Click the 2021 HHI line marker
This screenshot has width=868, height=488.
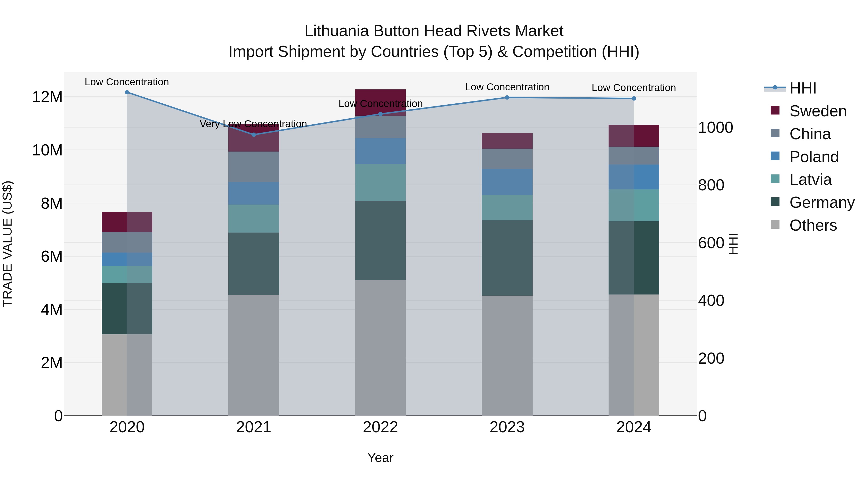tap(254, 135)
